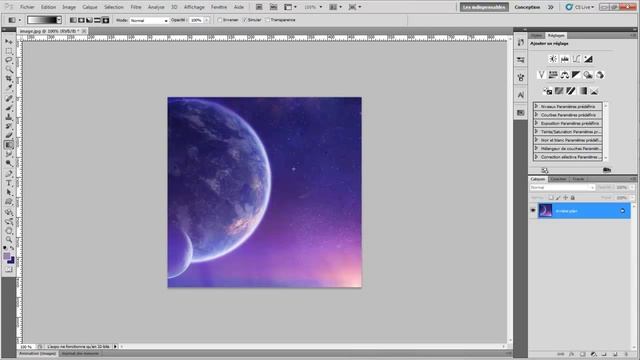Click the foreground color swatch
640x360 pixels.
(7, 256)
